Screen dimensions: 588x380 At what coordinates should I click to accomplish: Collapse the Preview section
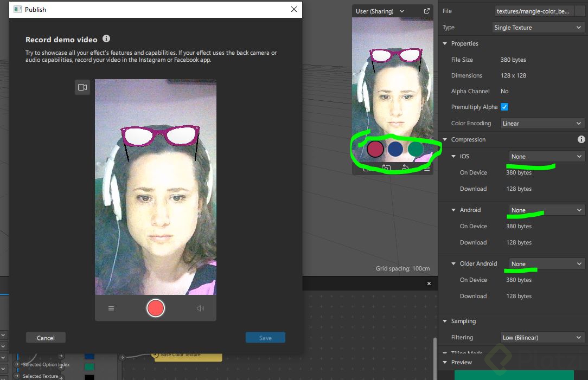[445, 363]
